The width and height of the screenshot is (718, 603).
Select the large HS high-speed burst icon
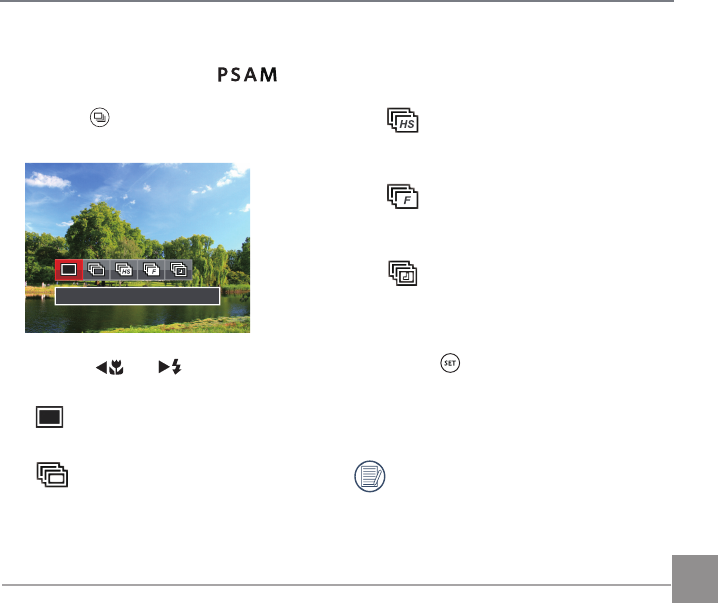(x=403, y=120)
